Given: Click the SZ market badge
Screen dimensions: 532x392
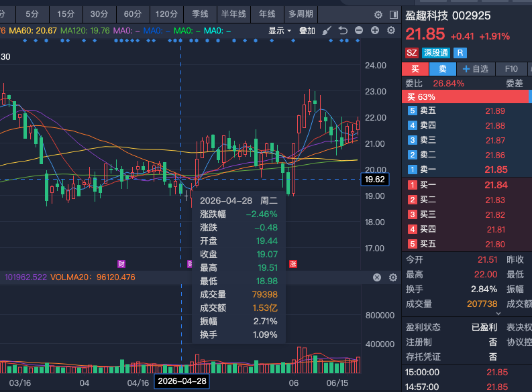Looking at the screenshot, I should (411, 53).
